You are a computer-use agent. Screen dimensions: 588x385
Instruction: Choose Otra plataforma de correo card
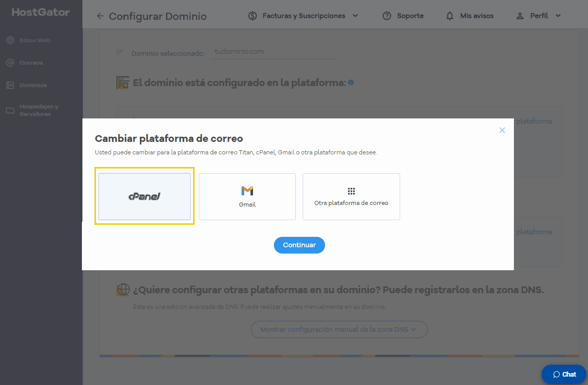click(351, 197)
